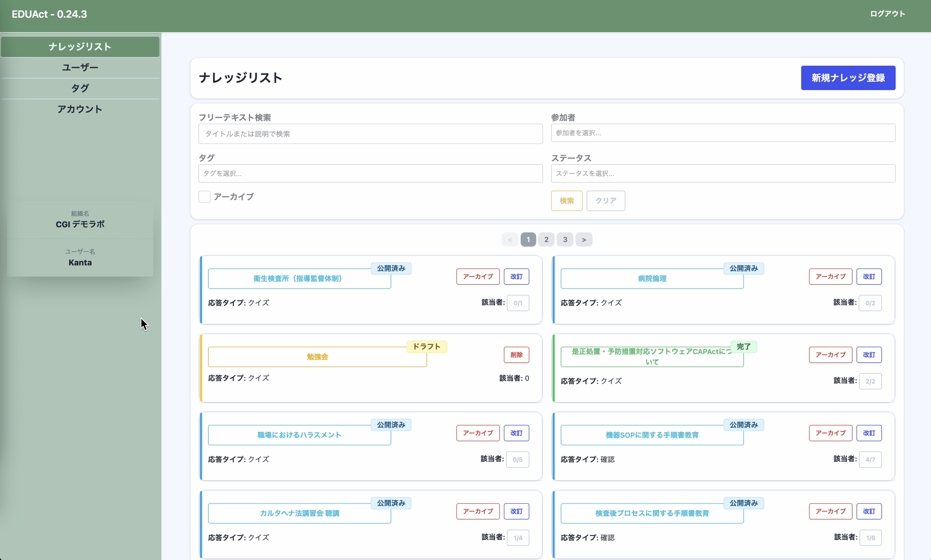Go to page 2 of results
The height and width of the screenshot is (560, 931).
click(546, 240)
